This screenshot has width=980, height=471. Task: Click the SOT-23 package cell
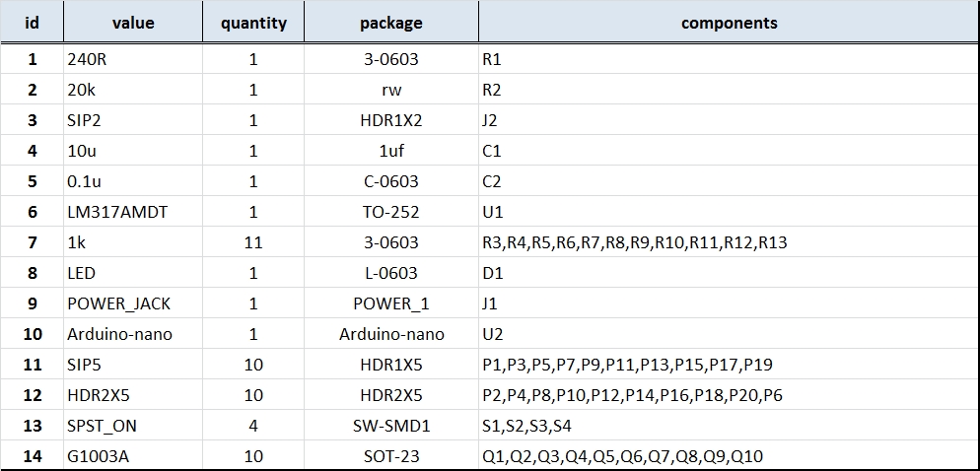[x=390, y=456]
